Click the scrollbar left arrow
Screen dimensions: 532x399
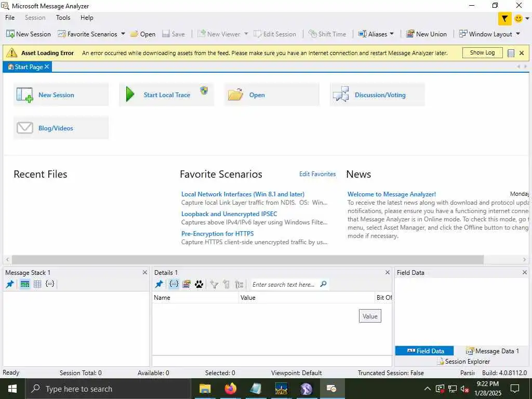(x=7, y=260)
